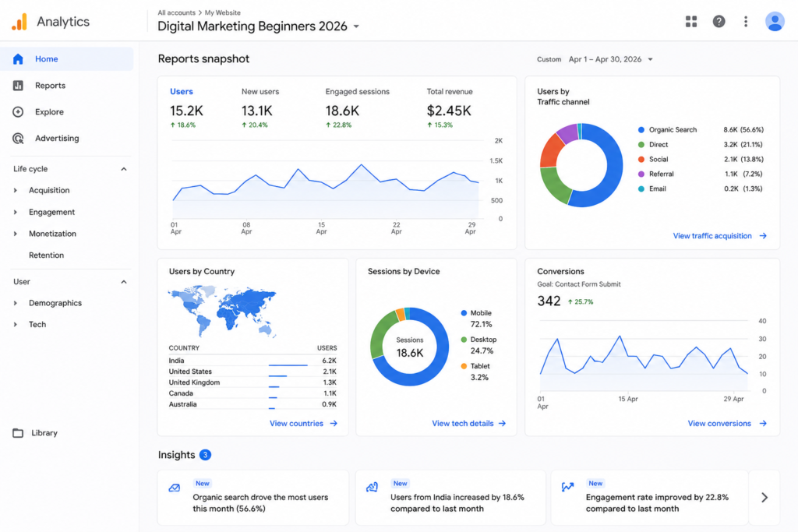
Task: Click the United Kingdom country row
Action: (x=252, y=382)
